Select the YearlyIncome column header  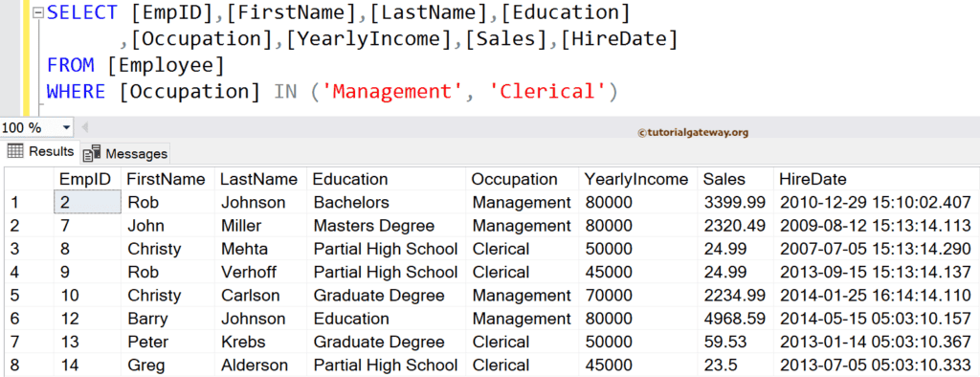[x=638, y=180]
